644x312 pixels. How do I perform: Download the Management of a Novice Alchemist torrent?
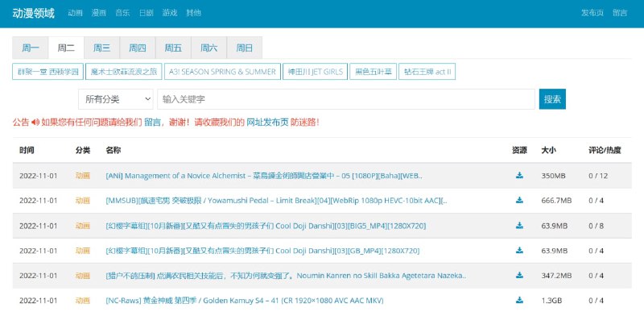[x=519, y=176]
